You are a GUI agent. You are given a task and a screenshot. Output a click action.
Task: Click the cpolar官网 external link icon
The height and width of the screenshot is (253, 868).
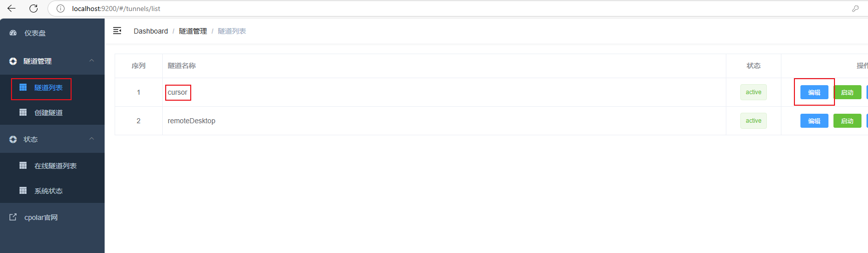tap(13, 217)
